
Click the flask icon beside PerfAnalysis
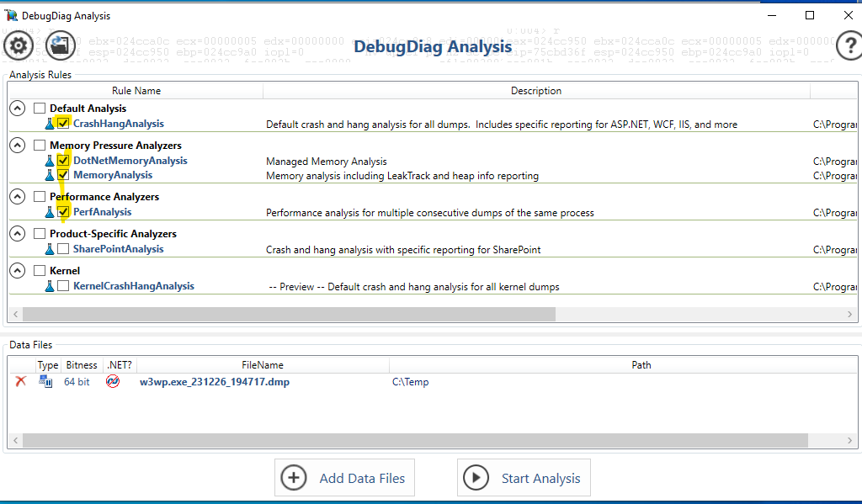50,211
